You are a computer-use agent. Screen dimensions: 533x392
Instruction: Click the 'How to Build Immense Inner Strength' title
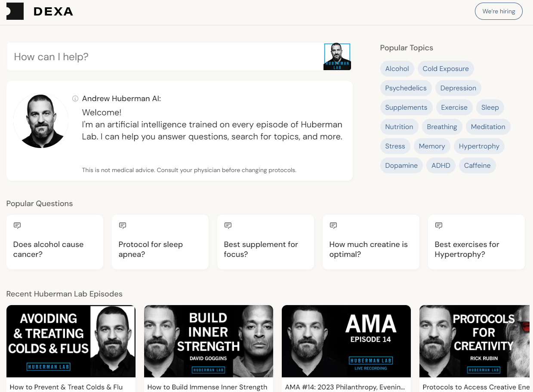point(207,387)
